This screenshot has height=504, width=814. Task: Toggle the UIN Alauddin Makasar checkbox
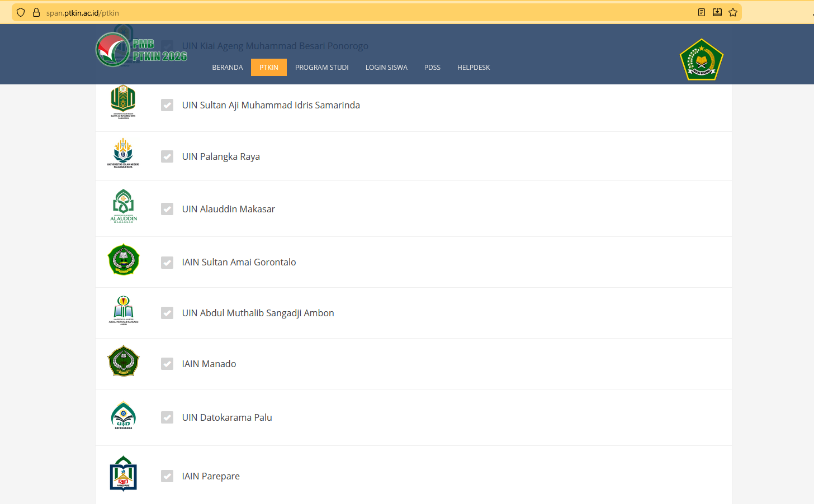click(167, 209)
